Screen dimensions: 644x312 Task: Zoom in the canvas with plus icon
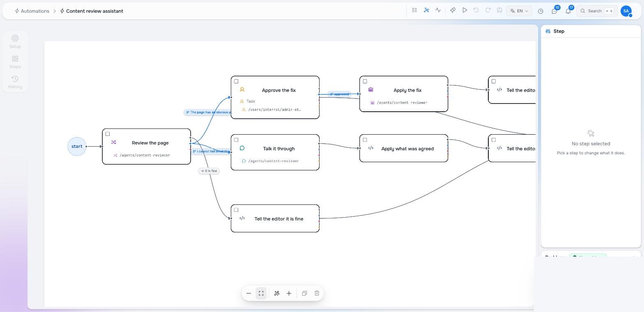point(289,293)
